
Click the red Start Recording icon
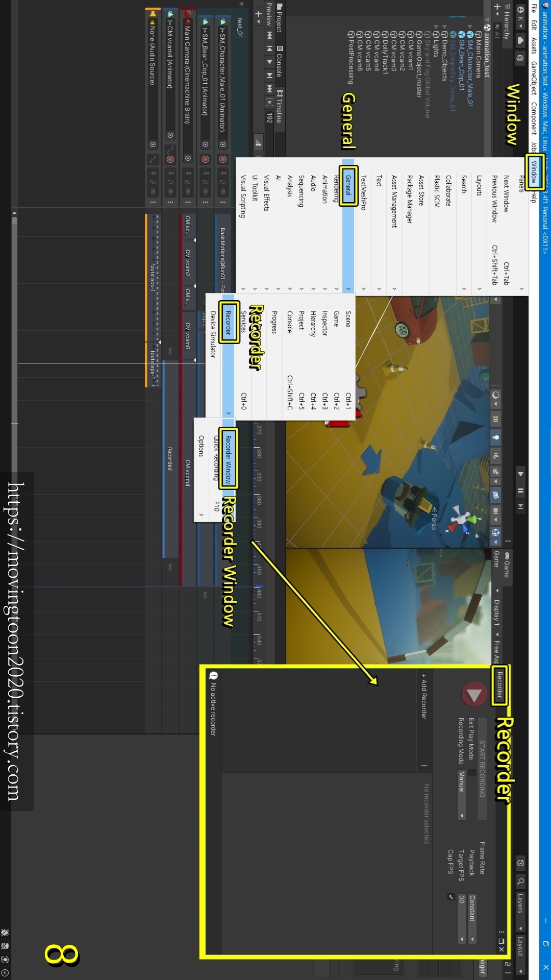(474, 695)
